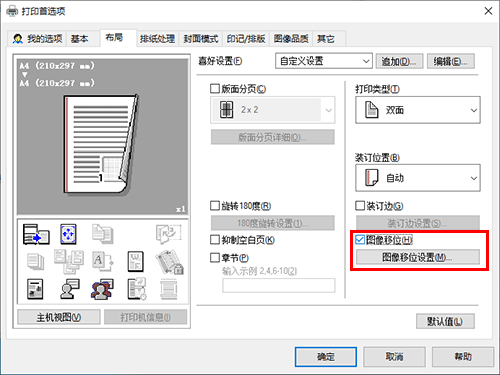500x375 pixels.
Task: Click the greyed 版面分页详细 button
Action: pos(273,137)
